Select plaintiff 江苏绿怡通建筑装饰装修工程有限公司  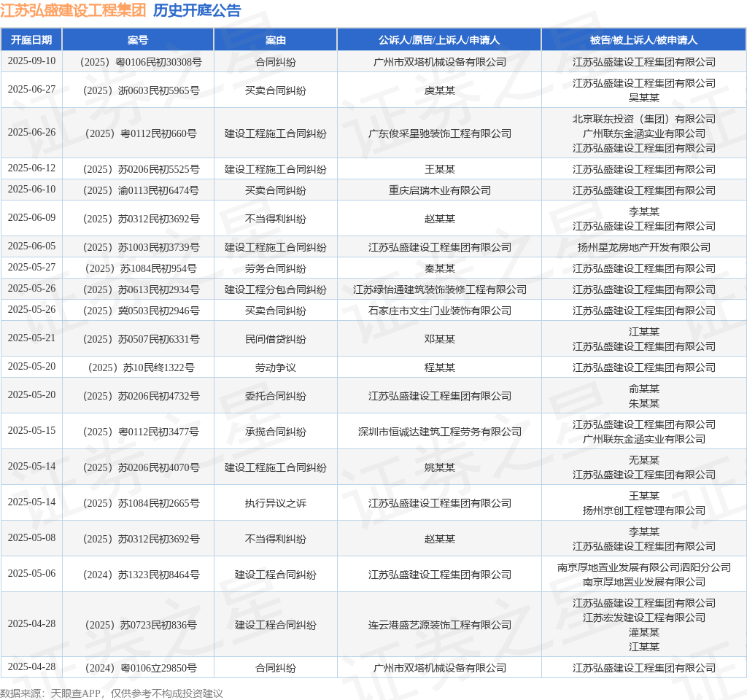click(x=439, y=289)
